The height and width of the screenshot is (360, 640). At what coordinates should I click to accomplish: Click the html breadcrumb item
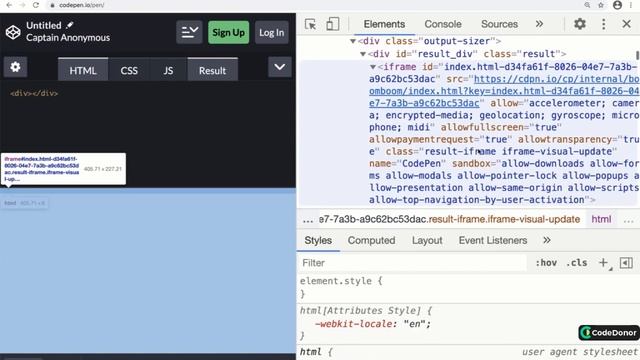[601, 219]
